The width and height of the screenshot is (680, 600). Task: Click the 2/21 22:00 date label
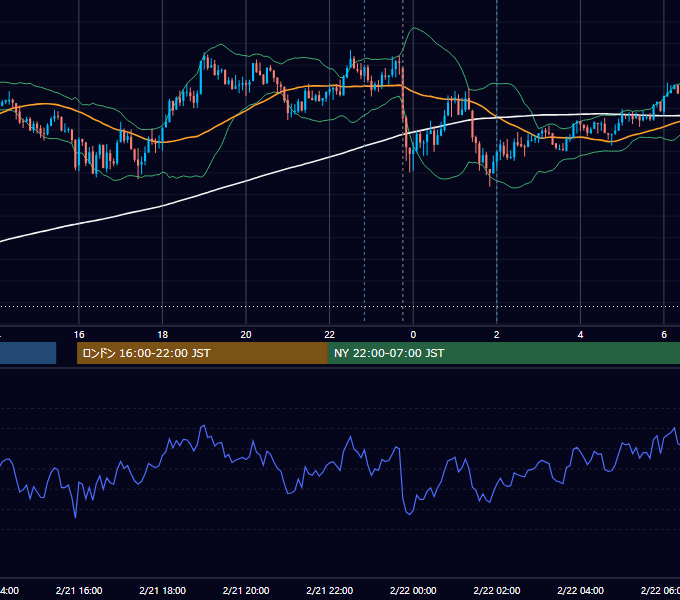click(x=330, y=590)
